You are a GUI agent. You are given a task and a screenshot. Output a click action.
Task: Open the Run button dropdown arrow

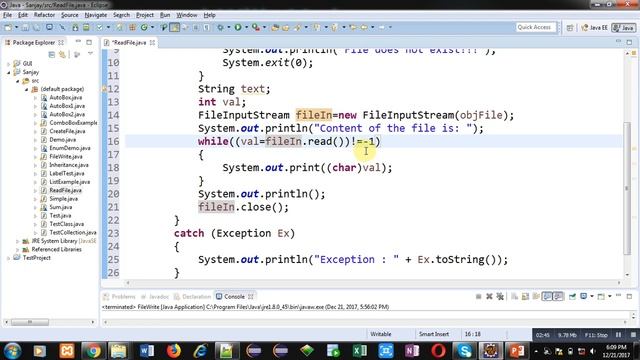pyautogui.click(x=246, y=27)
